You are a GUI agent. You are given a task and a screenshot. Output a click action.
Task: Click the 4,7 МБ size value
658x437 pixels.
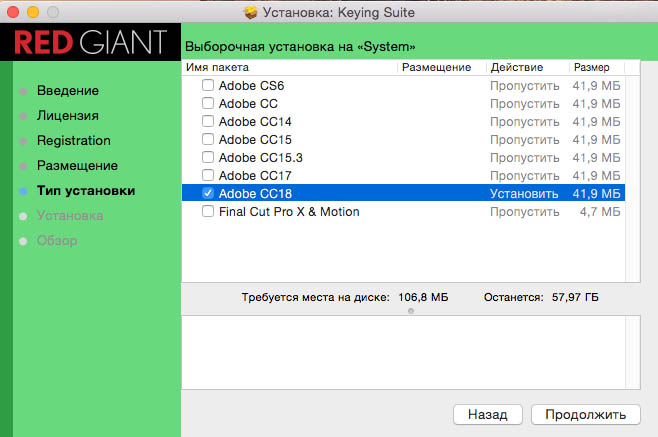tap(600, 212)
